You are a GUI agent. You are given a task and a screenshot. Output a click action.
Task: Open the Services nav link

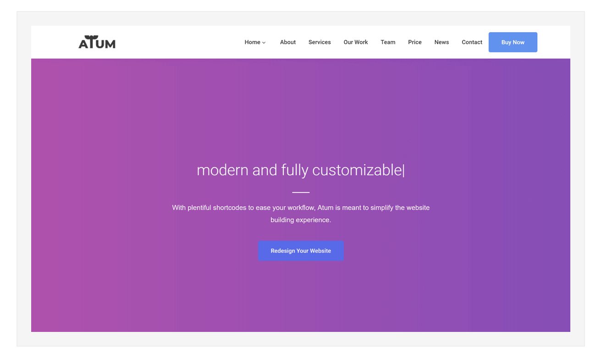tap(320, 42)
